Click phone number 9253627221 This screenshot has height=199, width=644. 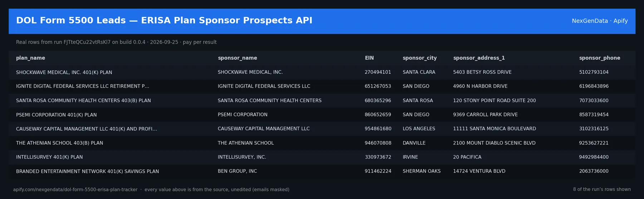pos(594,143)
